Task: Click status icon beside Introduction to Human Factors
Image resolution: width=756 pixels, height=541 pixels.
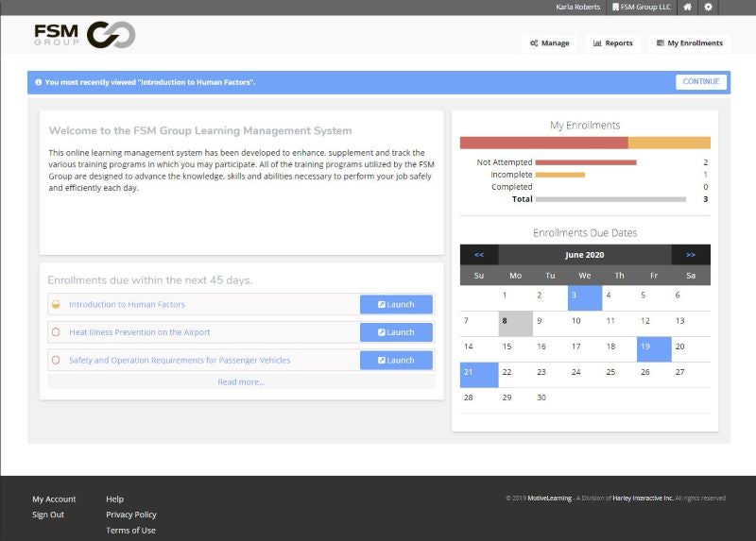Action: [56, 305]
